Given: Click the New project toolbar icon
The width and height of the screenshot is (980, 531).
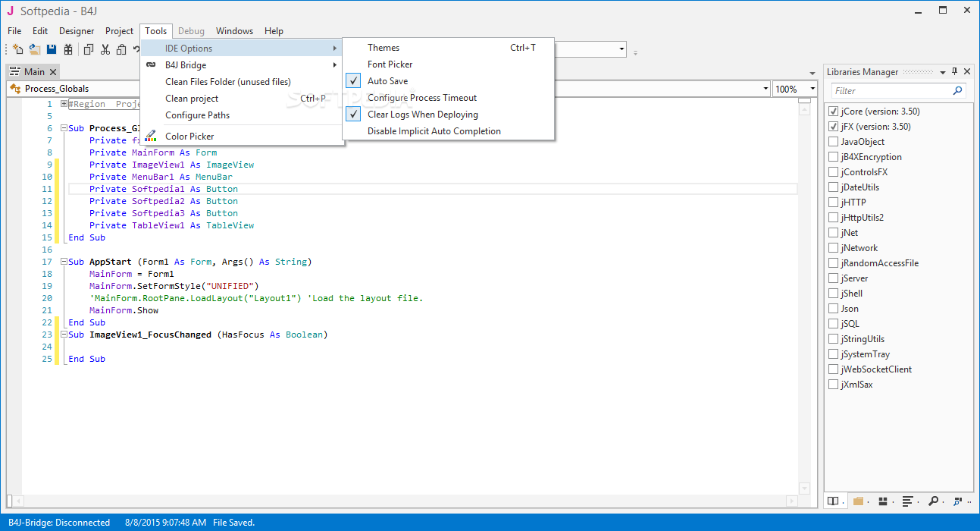Looking at the screenshot, I should point(18,49).
